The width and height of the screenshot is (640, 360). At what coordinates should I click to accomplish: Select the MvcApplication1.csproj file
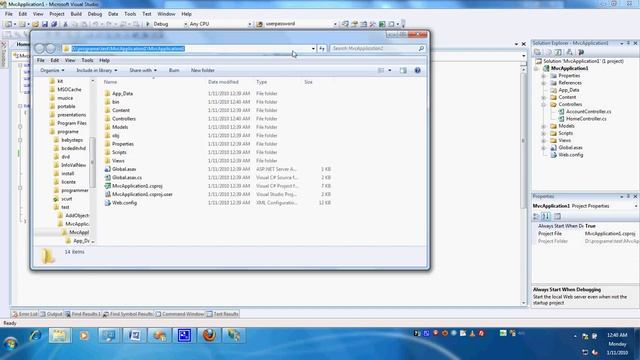click(137, 186)
